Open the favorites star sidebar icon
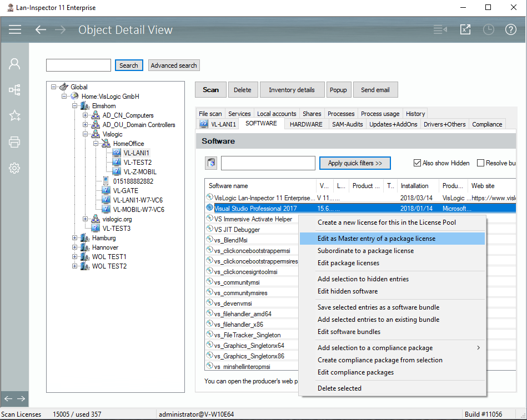The height and width of the screenshot is (420, 527). point(14,115)
